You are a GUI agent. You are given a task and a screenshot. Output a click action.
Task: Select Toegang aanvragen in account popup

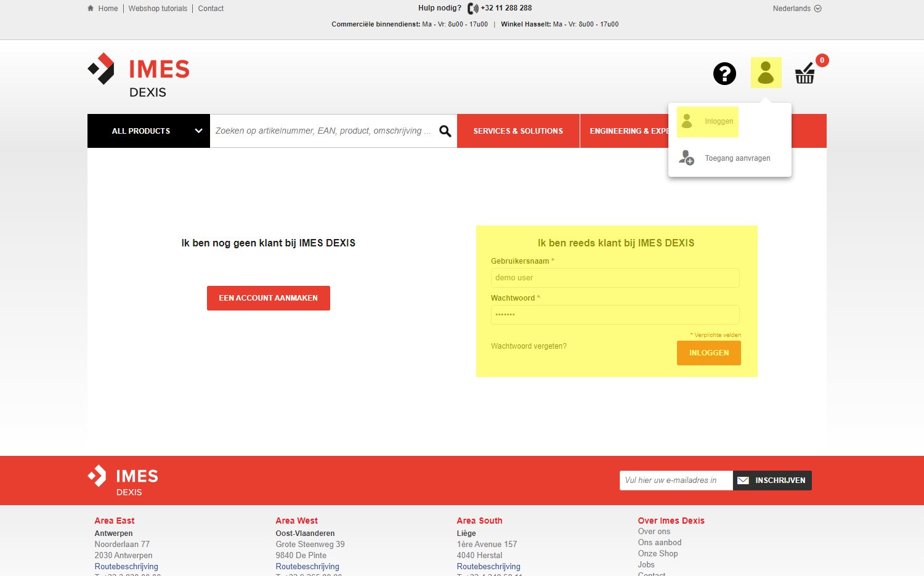tap(737, 158)
